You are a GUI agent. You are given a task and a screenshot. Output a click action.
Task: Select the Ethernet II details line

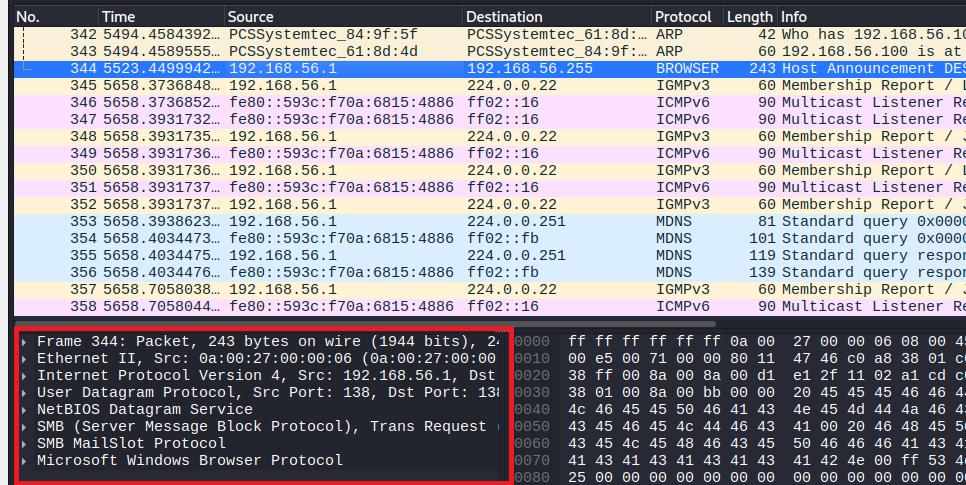coord(267,359)
